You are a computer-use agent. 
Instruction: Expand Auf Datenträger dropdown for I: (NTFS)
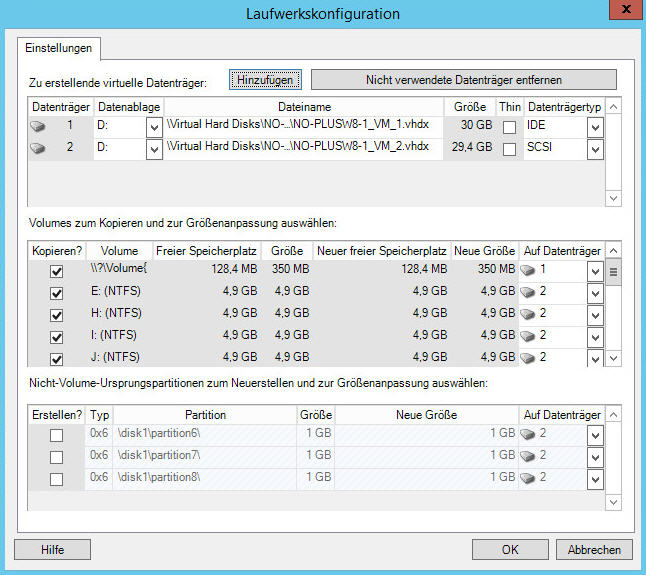tap(595, 336)
